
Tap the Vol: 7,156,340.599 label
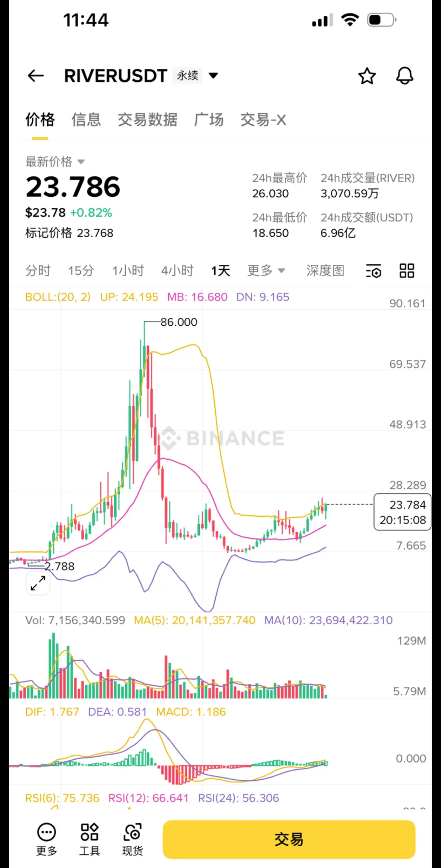coord(75,620)
